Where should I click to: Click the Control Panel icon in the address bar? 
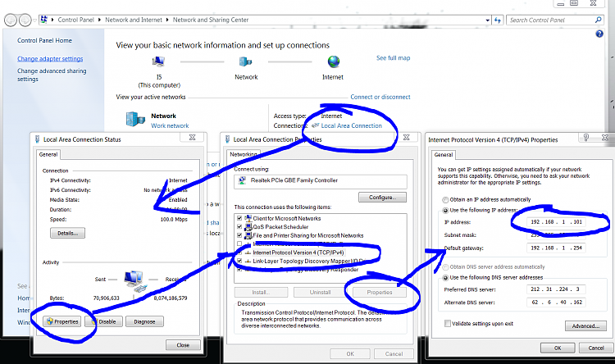coord(44,19)
